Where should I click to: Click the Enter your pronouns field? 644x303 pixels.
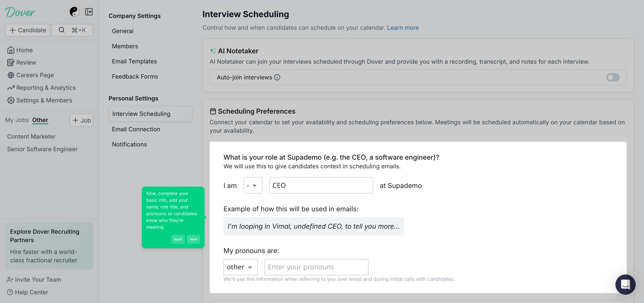pos(316,267)
